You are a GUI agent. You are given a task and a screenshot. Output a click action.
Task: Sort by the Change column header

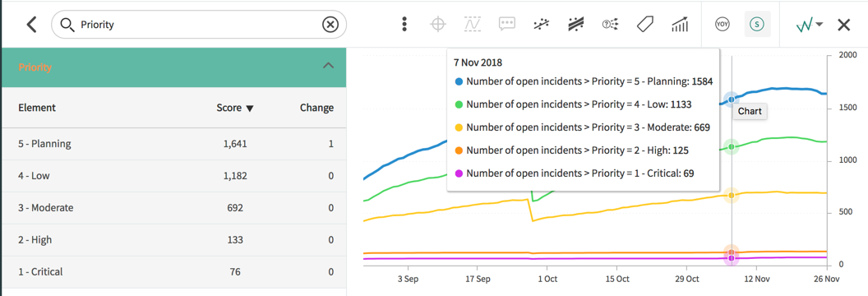[316, 108]
